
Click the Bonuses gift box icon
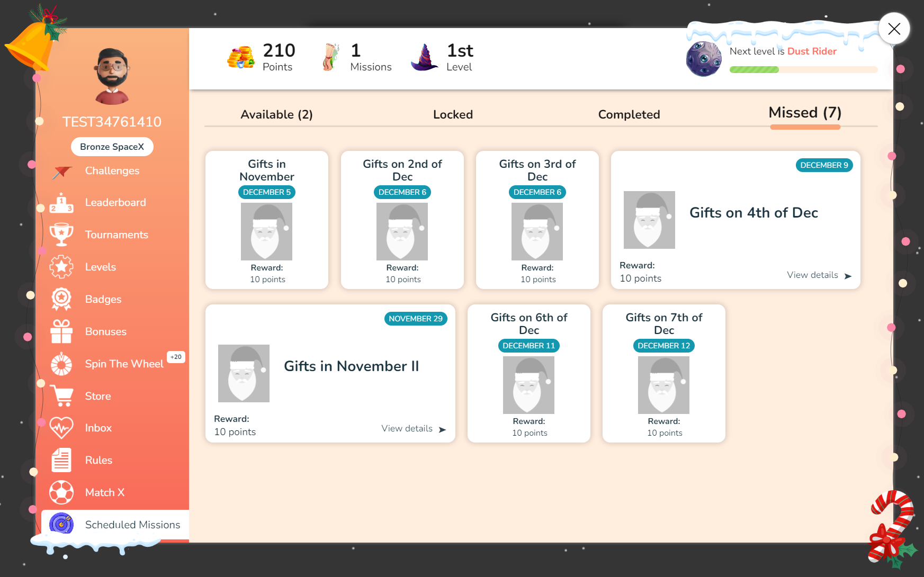(61, 331)
